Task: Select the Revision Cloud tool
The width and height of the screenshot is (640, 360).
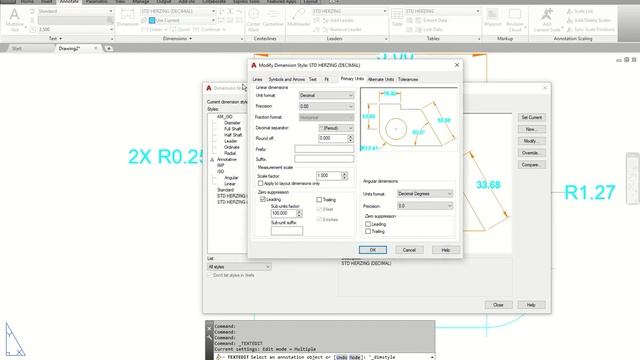Action: (515, 19)
